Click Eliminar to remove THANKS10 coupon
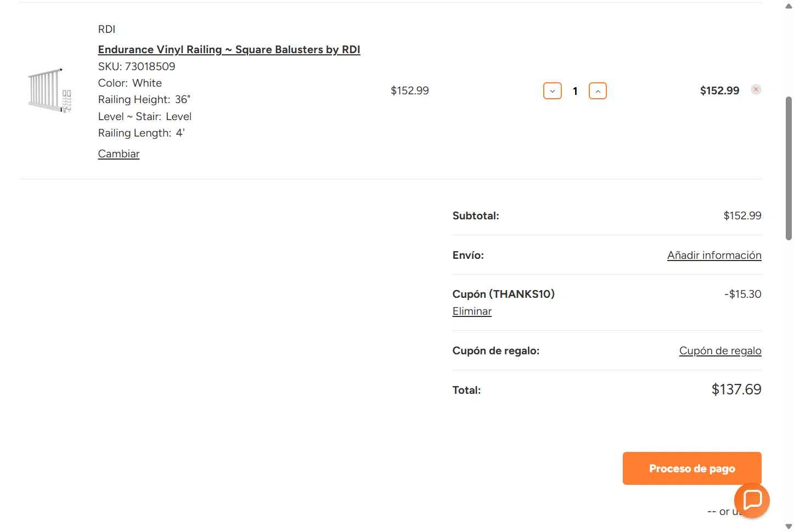The height and width of the screenshot is (532, 794). 472,311
